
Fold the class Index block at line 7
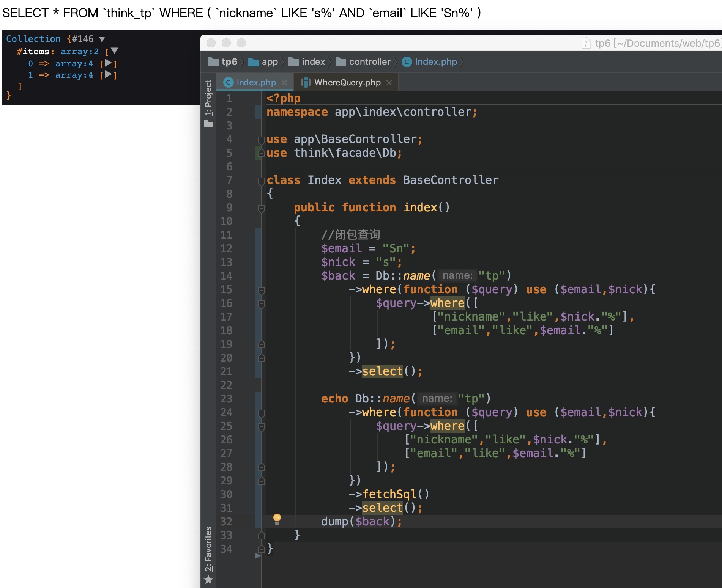click(261, 181)
